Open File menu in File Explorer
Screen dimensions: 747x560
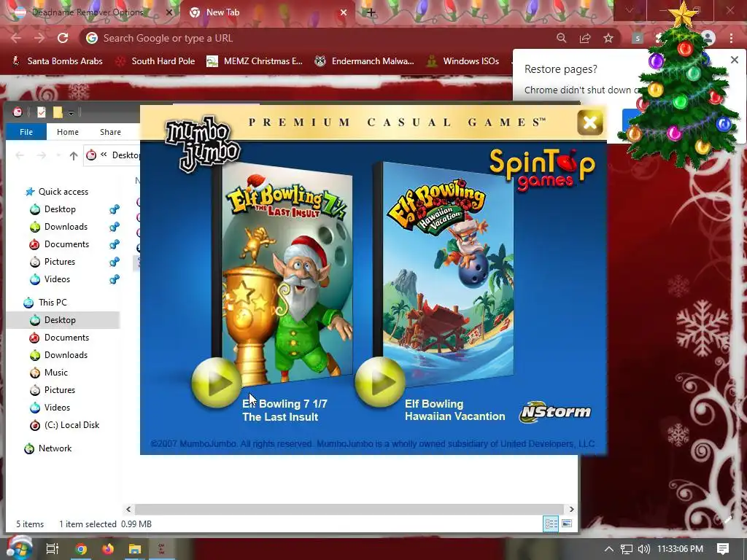pos(26,132)
